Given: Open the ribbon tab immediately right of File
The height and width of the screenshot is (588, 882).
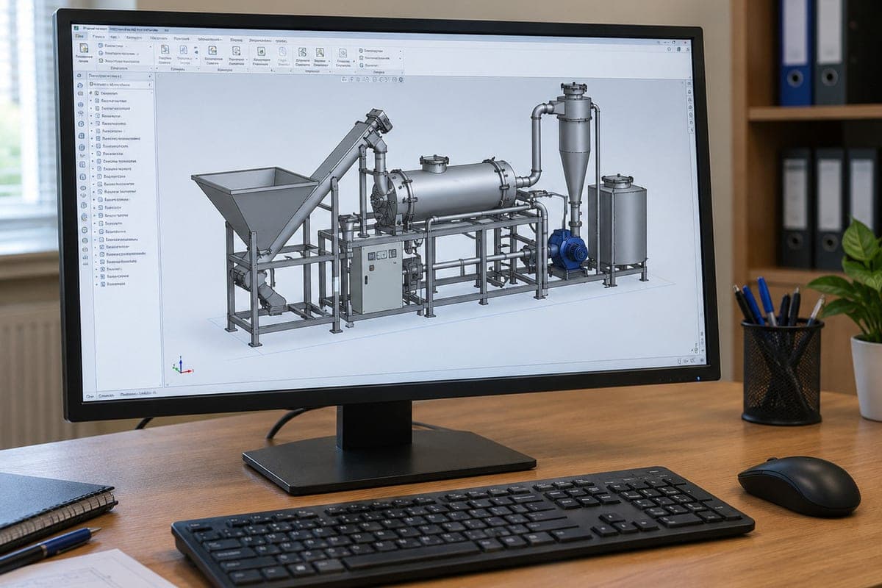Looking at the screenshot, I should [x=99, y=36].
